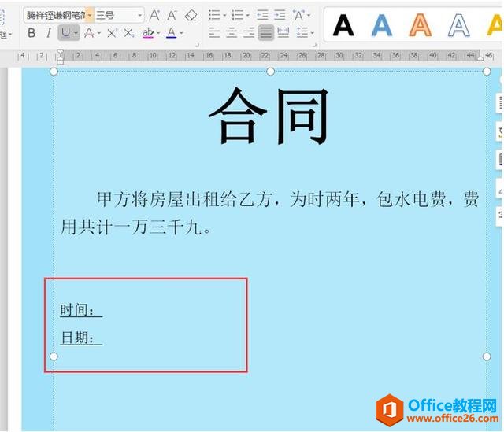Toggle italic formatting
The width and height of the screenshot is (504, 432).
48,33
